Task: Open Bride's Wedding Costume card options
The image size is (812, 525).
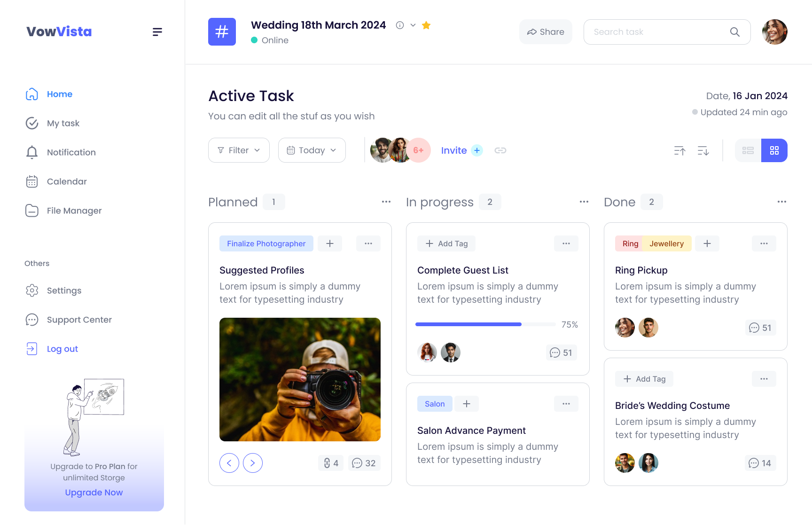Action: (764, 379)
